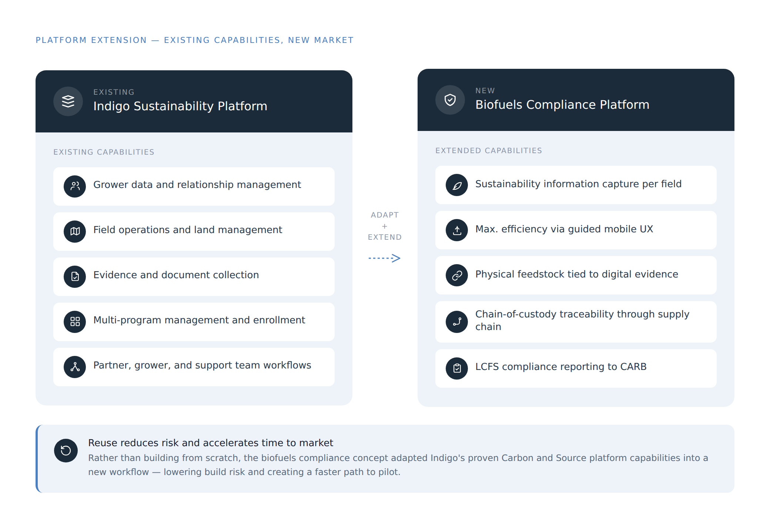
Task: Select 'Physical feedstock tied to digital evidence' text
Action: click(577, 274)
